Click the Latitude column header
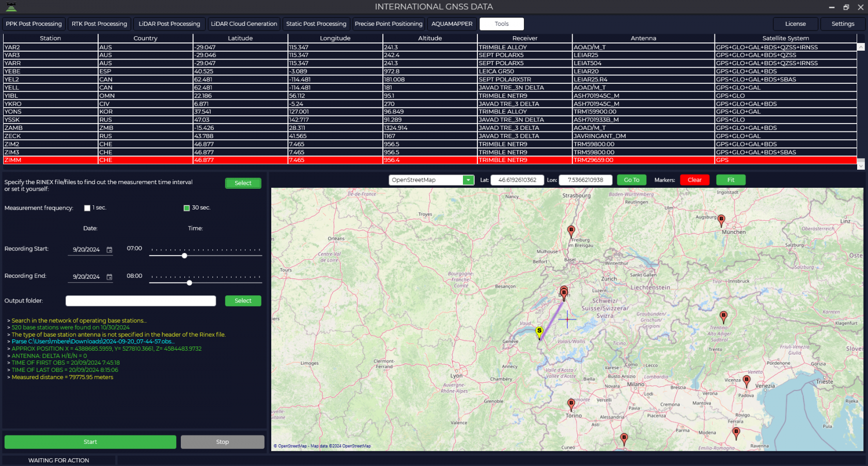 (240, 38)
